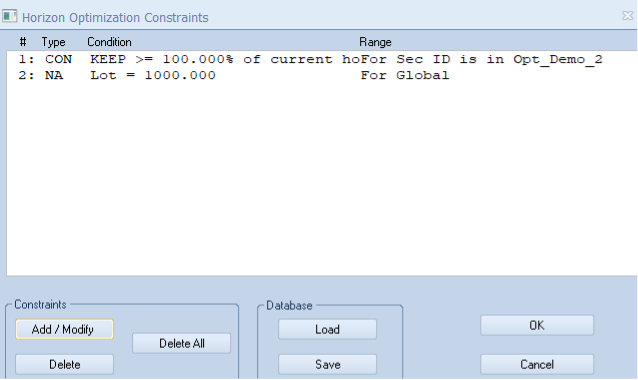Save constraints to the database
638x380 pixels.
327,364
